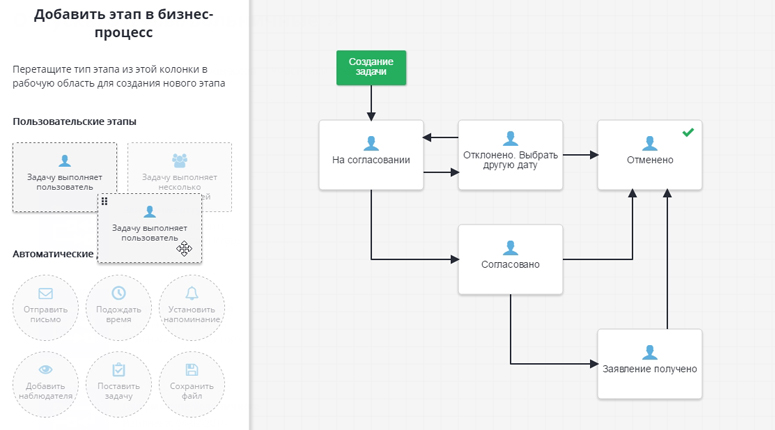Select the 'Отклонено. Выбрать другую дату' stage node
Image resolution: width=775 pixels, height=430 pixels.
[x=511, y=155]
